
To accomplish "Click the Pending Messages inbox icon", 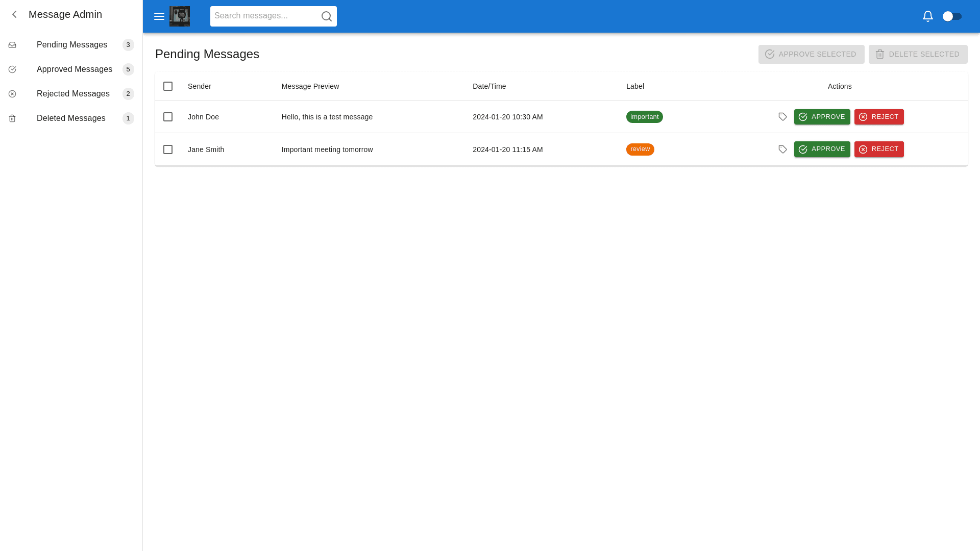I will point(12,45).
